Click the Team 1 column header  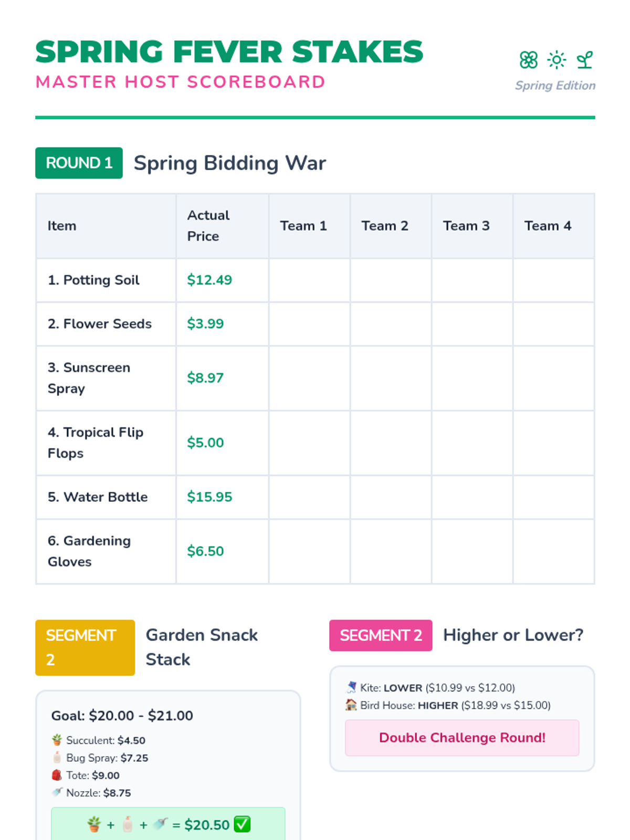click(x=303, y=226)
